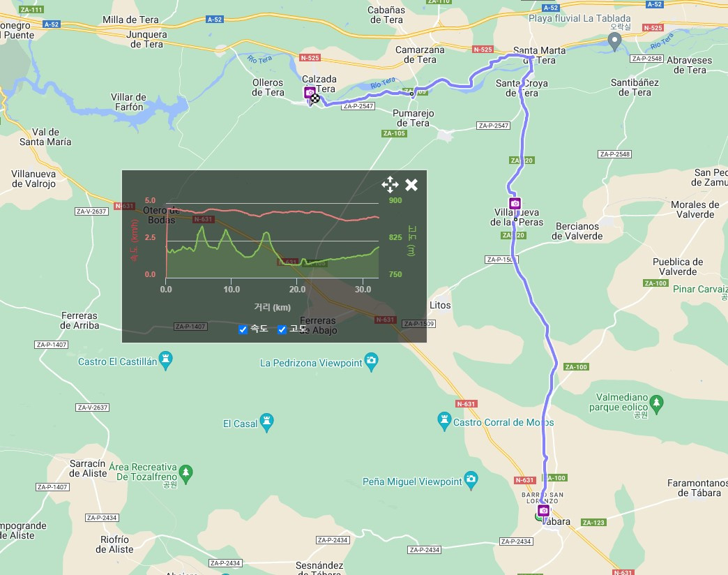Click the El Casal castle icon
The width and height of the screenshot is (728, 575).
click(x=266, y=423)
